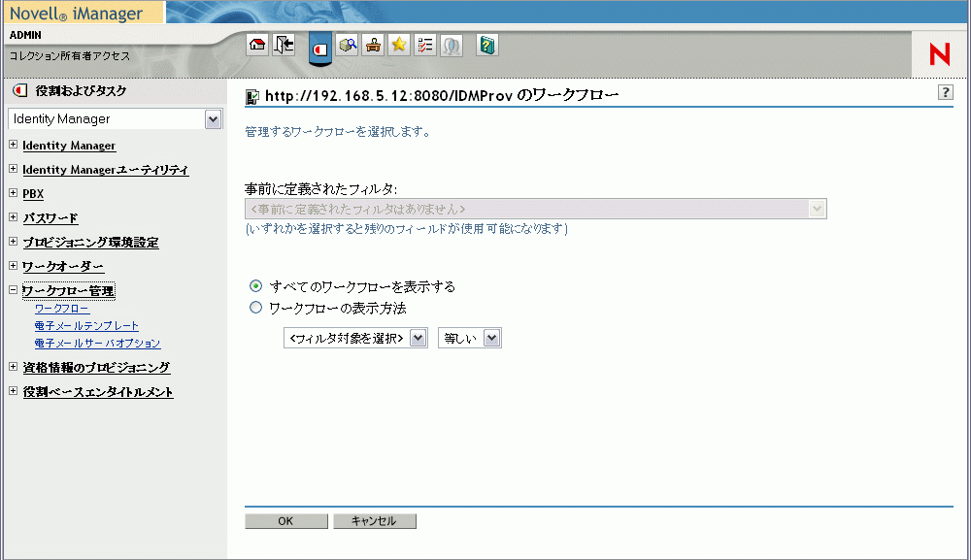This screenshot has width=971, height=560.
Task: Select the show all workflows radio button
Action: click(x=255, y=286)
